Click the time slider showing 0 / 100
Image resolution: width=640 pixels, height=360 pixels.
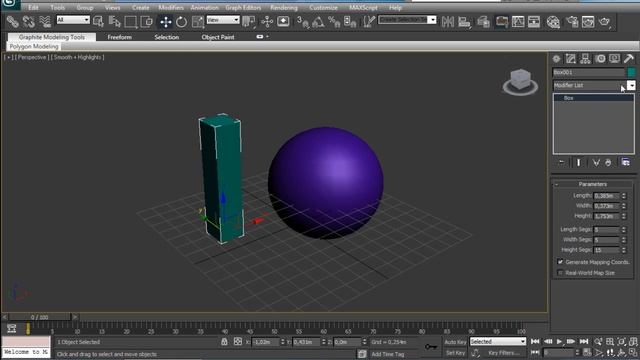coord(40,317)
